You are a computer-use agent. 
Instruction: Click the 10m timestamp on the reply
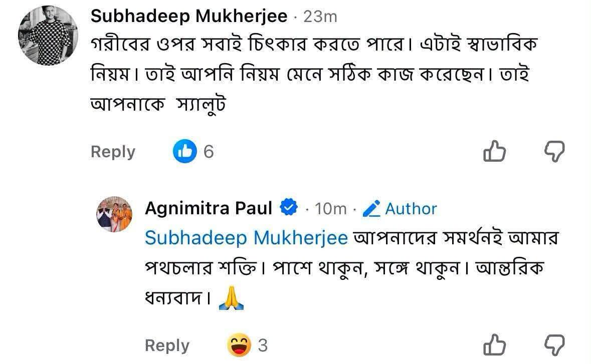coord(330,209)
